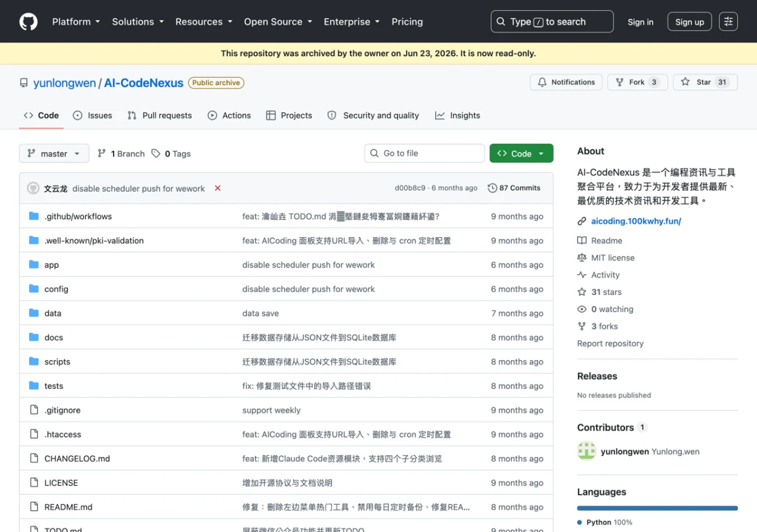Switch to the Pull requests tab
The height and width of the screenshot is (532, 757).
tap(160, 115)
